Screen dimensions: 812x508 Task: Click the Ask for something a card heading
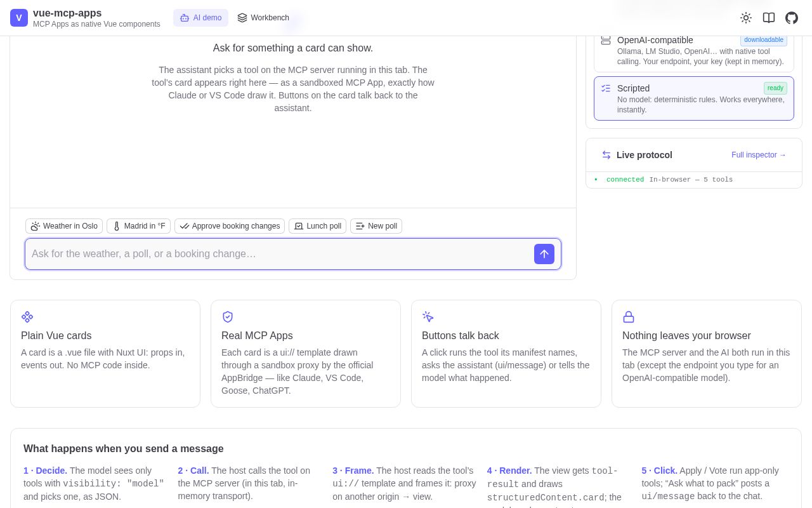tap(293, 48)
